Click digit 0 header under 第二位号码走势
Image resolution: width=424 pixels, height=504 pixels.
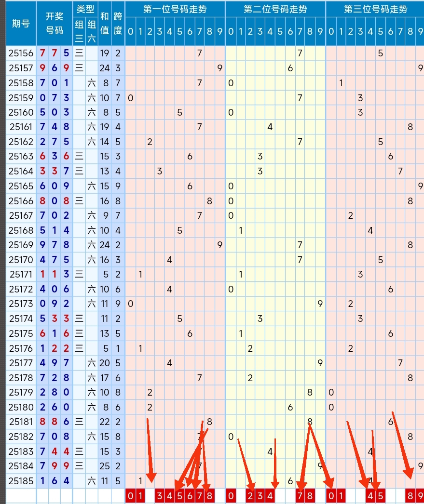[x=231, y=31]
